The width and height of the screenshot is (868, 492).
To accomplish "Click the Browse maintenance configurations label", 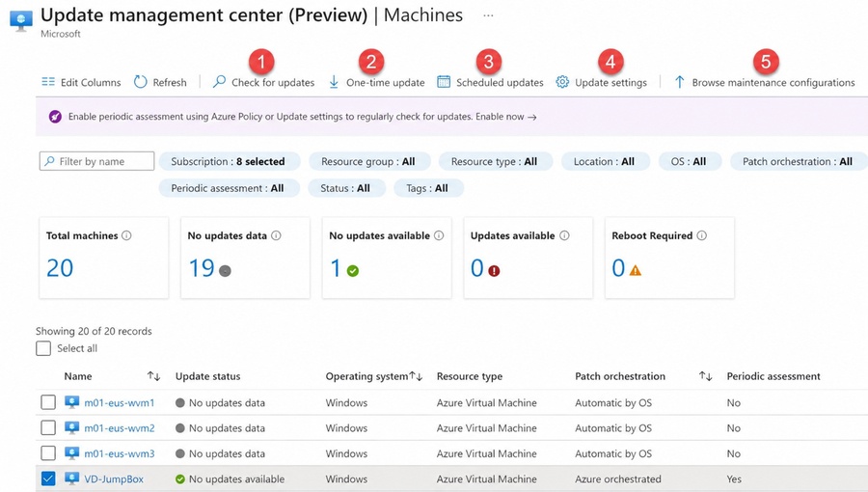I will pos(773,82).
